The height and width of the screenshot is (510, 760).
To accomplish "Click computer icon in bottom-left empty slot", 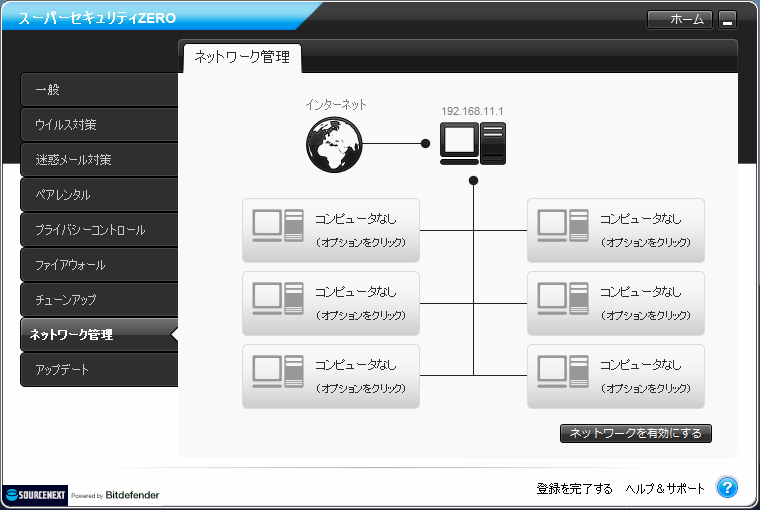I will pyautogui.click(x=278, y=371).
